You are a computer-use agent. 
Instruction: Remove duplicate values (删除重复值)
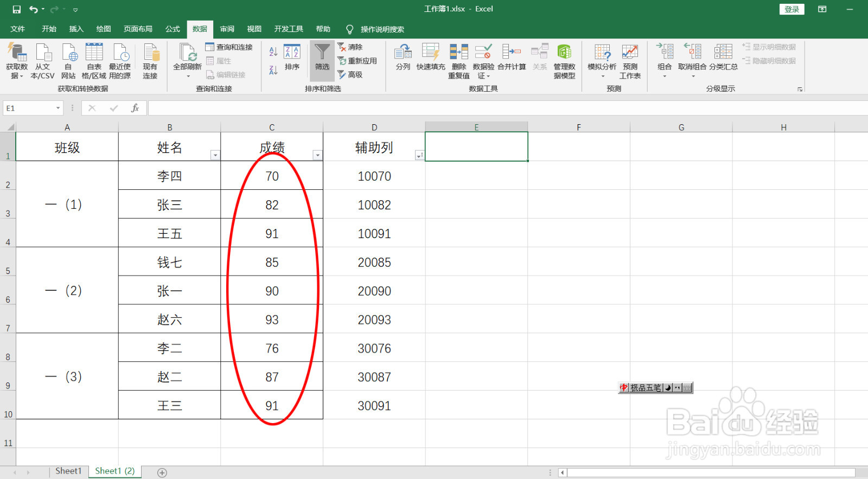tap(459, 61)
